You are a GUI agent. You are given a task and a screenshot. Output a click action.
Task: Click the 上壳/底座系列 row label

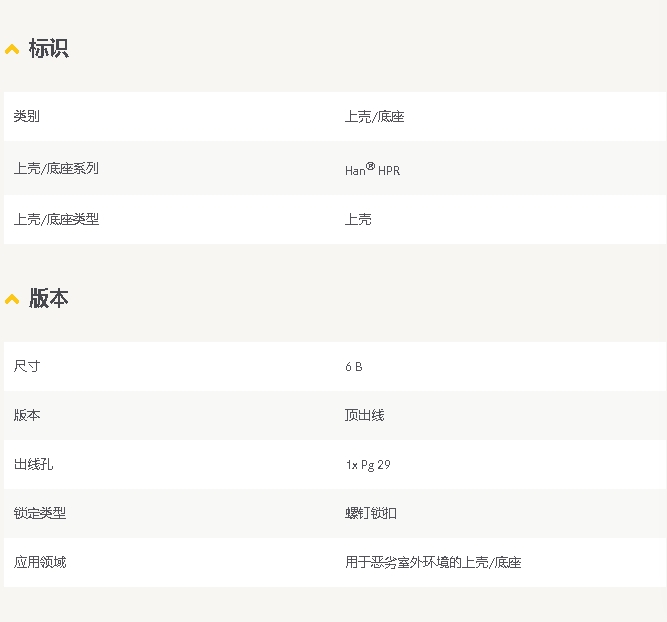coord(56,169)
